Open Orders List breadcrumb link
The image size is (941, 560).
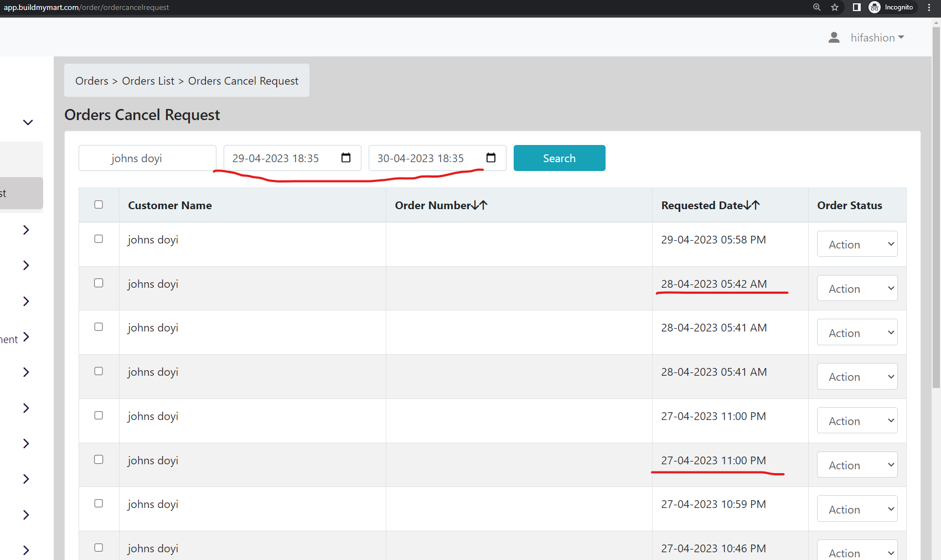(x=148, y=81)
